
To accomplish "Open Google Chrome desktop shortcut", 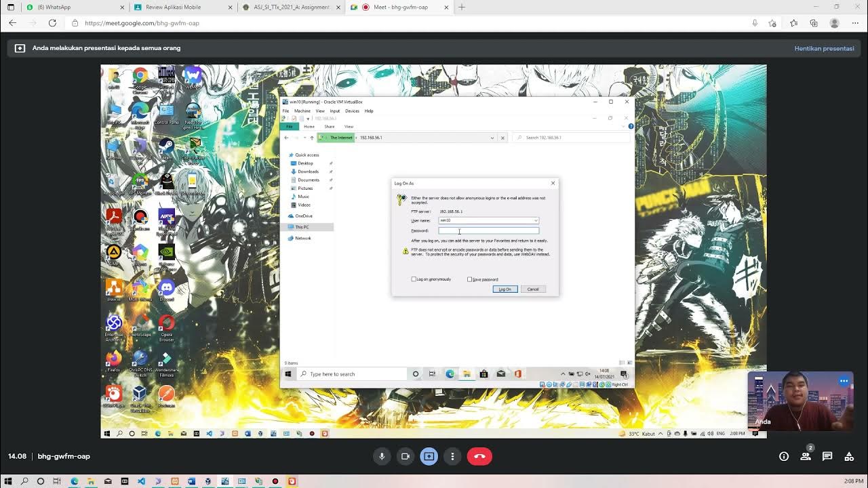I will pyautogui.click(x=140, y=79).
